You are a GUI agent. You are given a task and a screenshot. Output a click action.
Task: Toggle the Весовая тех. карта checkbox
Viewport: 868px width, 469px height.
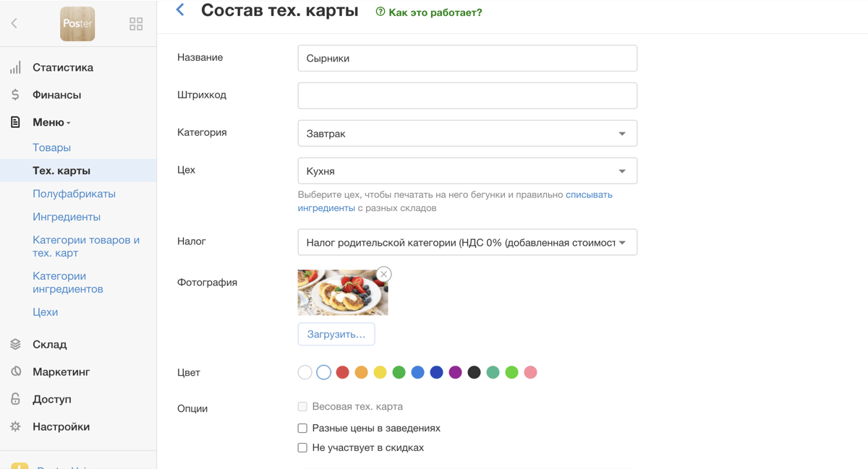[302, 406]
